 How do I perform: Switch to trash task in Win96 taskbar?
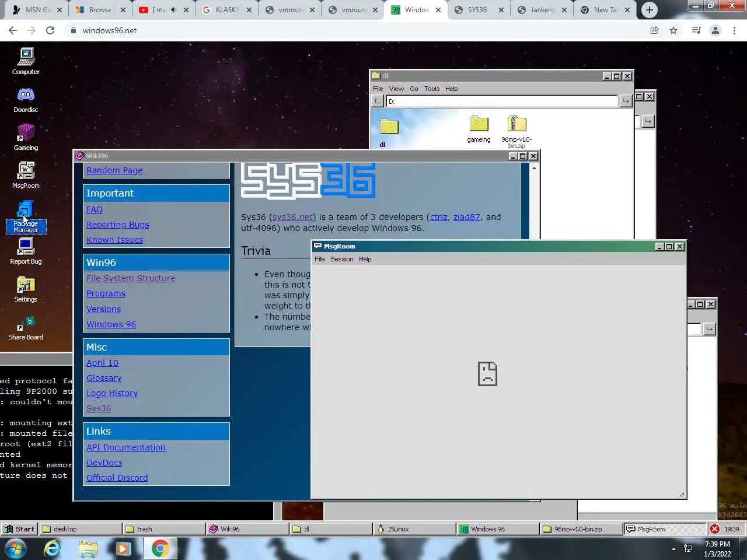[163, 529]
